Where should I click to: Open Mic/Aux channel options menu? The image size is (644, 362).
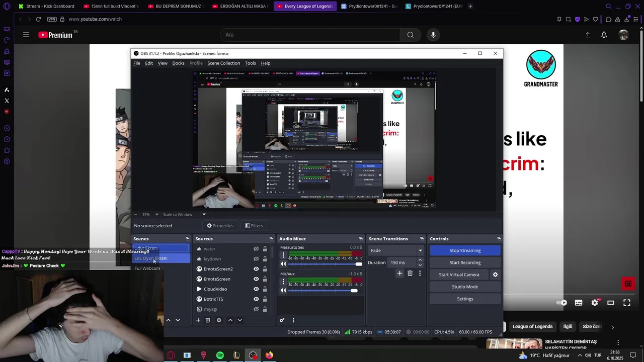283,282
